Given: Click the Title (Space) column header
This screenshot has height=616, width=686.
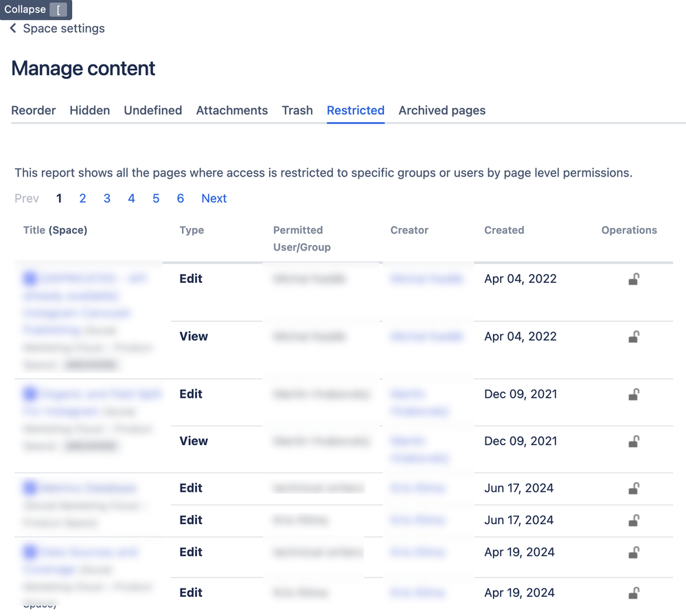Looking at the screenshot, I should pyautogui.click(x=55, y=230).
